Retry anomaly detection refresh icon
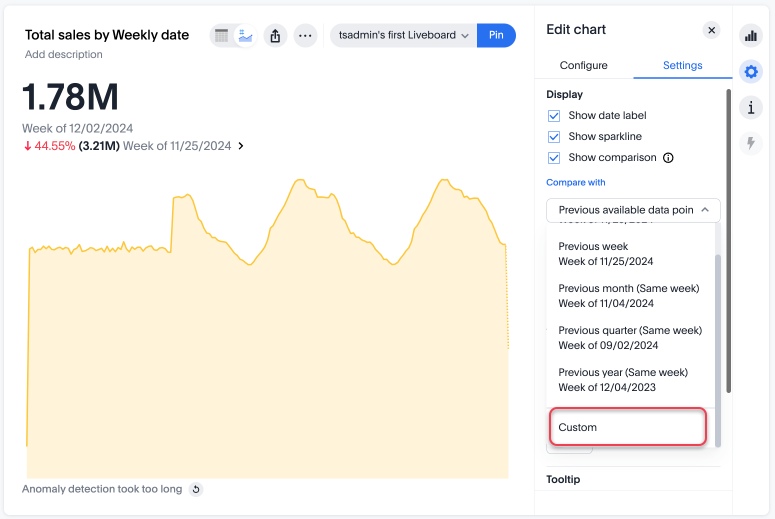This screenshot has width=775, height=519. point(196,489)
